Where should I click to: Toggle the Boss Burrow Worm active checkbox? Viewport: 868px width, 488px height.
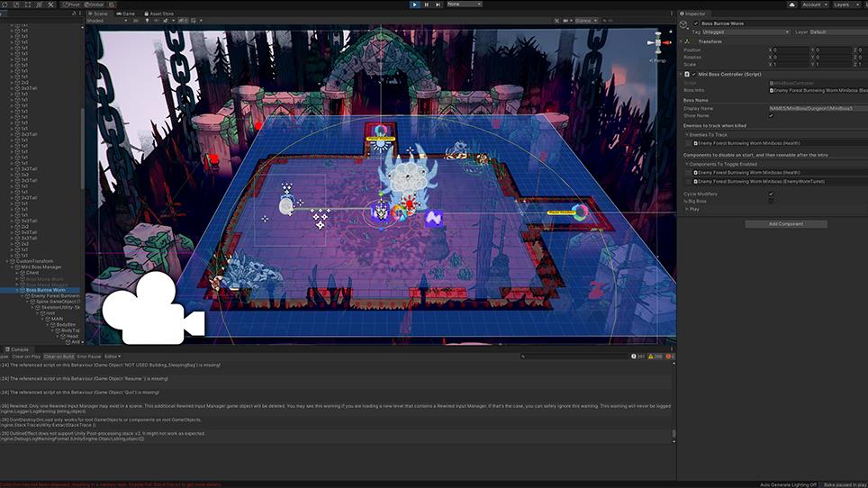696,23
